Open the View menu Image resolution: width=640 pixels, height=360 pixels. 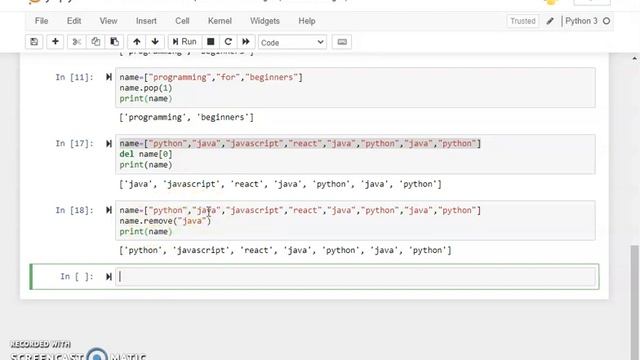109,21
